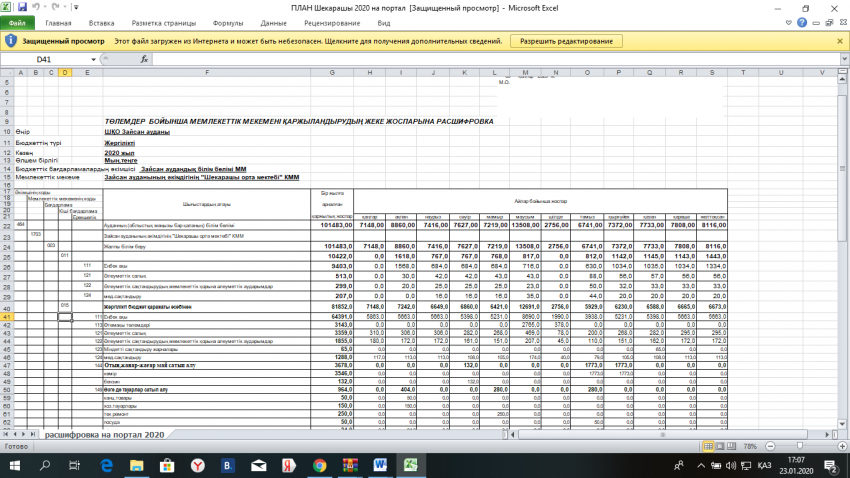
Task: Open the Формулы ribbon tab
Action: tap(228, 23)
